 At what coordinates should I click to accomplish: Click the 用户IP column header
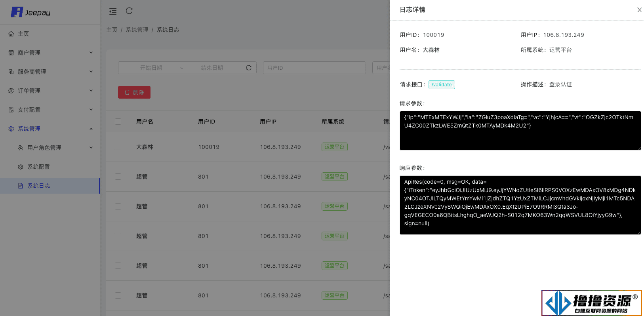click(x=268, y=122)
